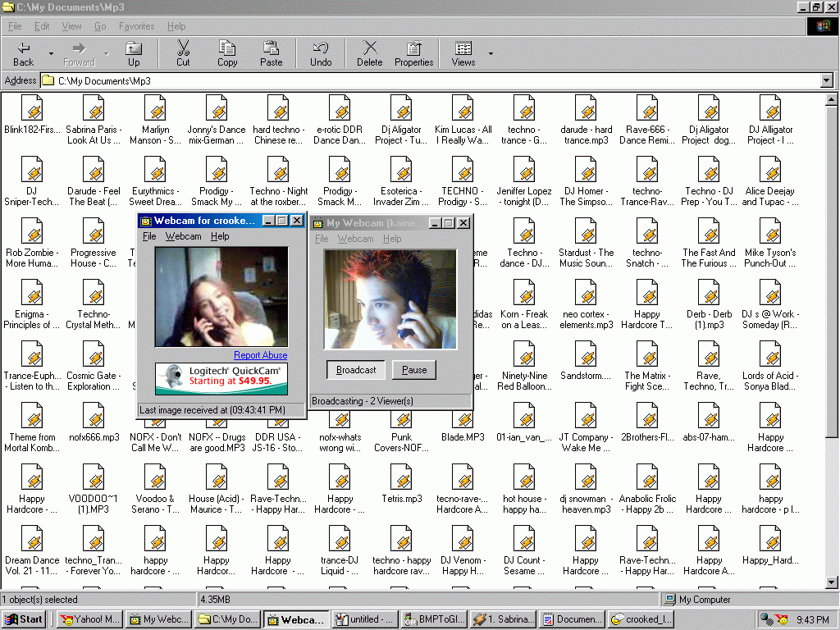Select the Tetris.mp3 file icon
The height and width of the screenshot is (630, 840).
(401, 477)
